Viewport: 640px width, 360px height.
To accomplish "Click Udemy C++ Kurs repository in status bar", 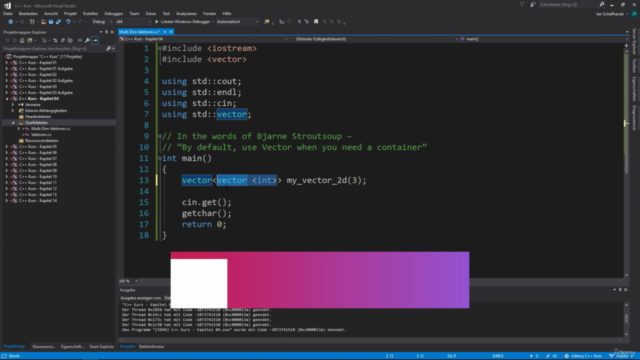I will 583,356.
